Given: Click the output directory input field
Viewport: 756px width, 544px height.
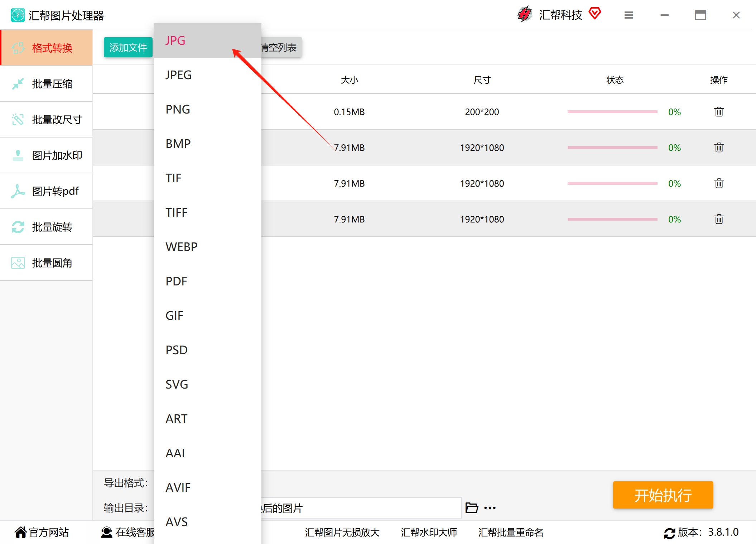Looking at the screenshot, I should point(361,507).
